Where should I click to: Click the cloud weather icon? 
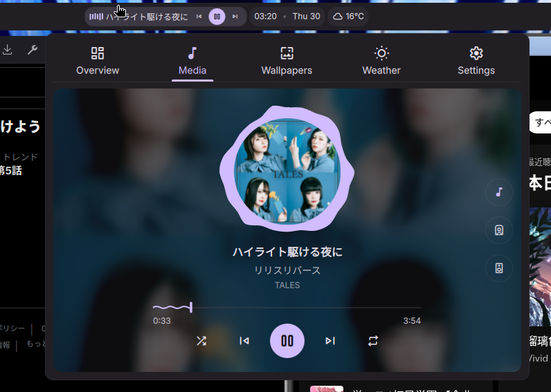click(x=338, y=17)
